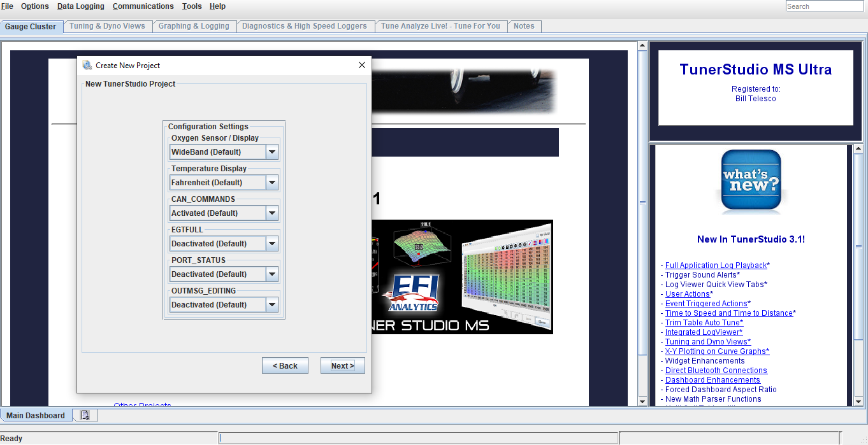This screenshot has height=445, width=868.
Task: Open Tuning and Dyno Views link
Action: coord(708,342)
